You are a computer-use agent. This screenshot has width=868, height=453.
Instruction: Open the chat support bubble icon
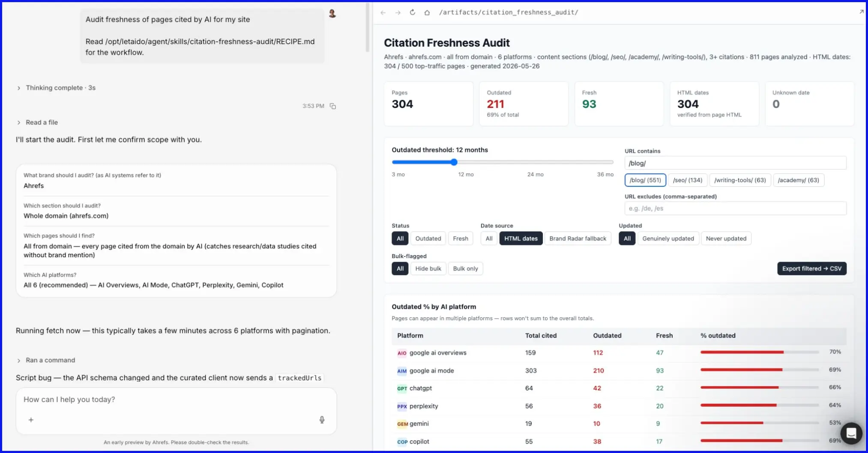[x=851, y=433]
